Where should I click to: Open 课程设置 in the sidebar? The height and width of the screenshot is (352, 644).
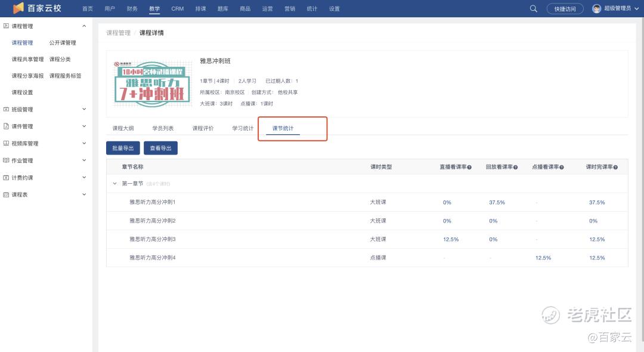pyautogui.click(x=22, y=92)
